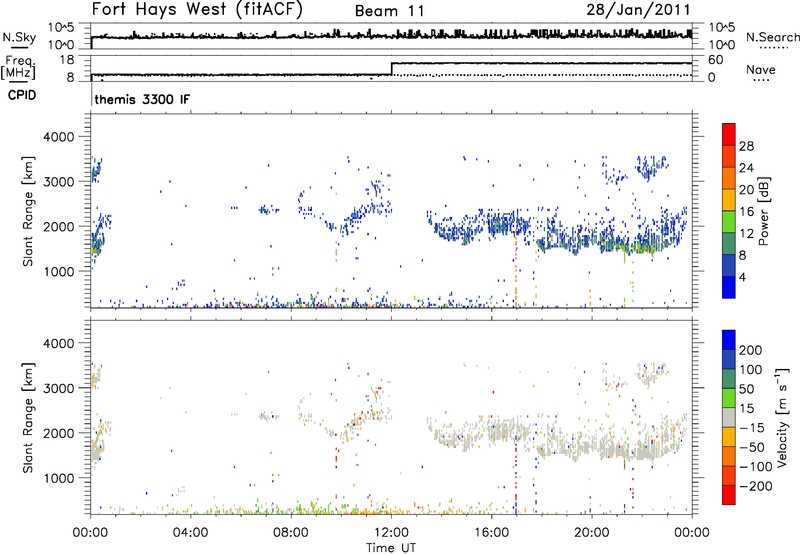Click the 60 tick on Nave axis
Image resolution: width=800 pixels, height=554 pixels.
tap(715, 60)
